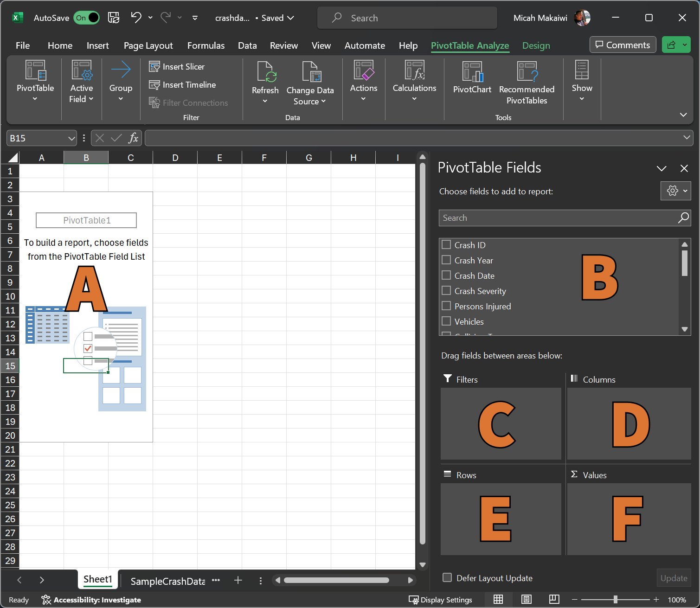Check the Persons Injured field
This screenshot has width=700, height=608.
pos(446,306)
